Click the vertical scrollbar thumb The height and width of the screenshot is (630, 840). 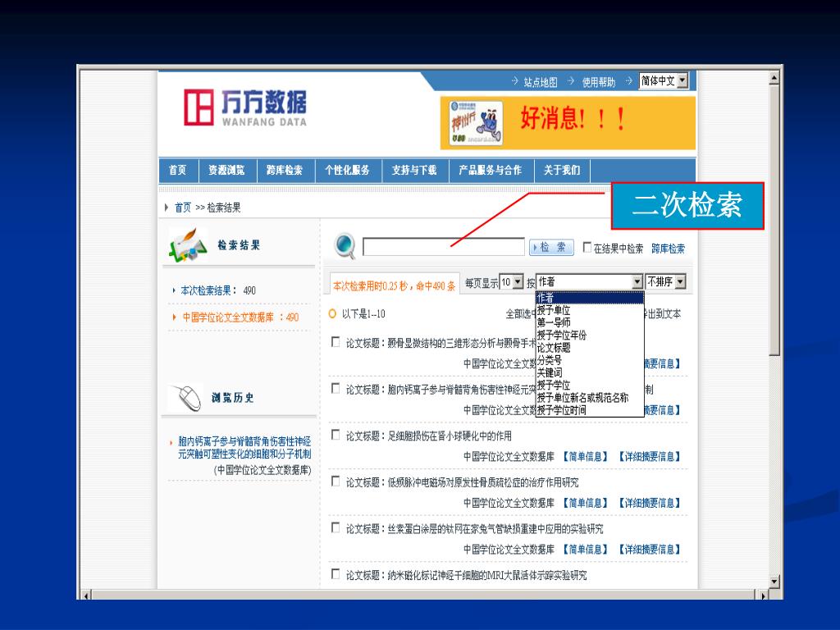point(774,220)
